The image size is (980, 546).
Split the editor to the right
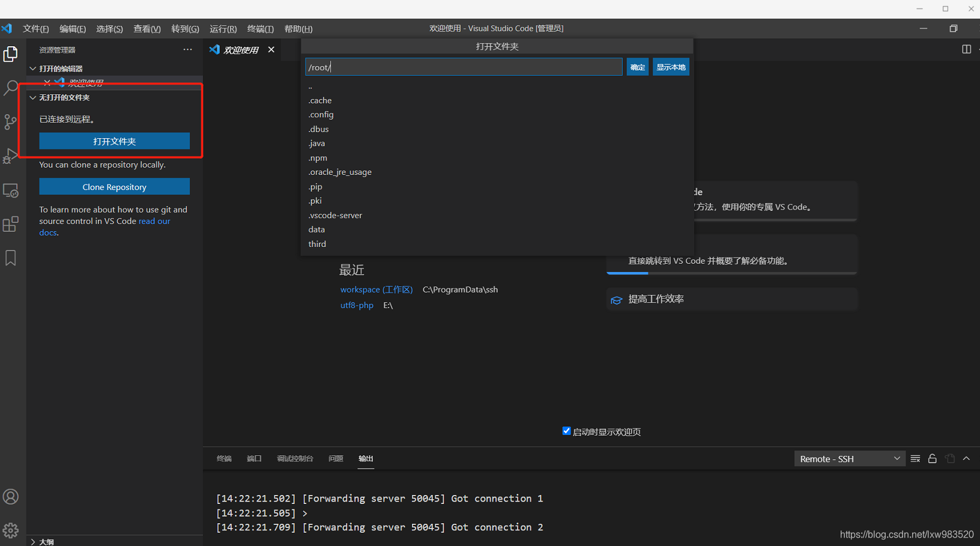[x=966, y=49]
